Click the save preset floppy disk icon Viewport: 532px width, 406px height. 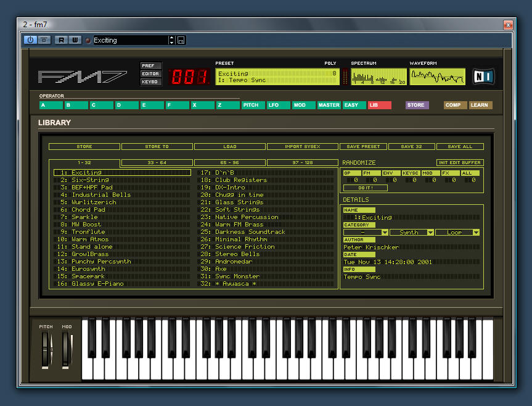181,40
